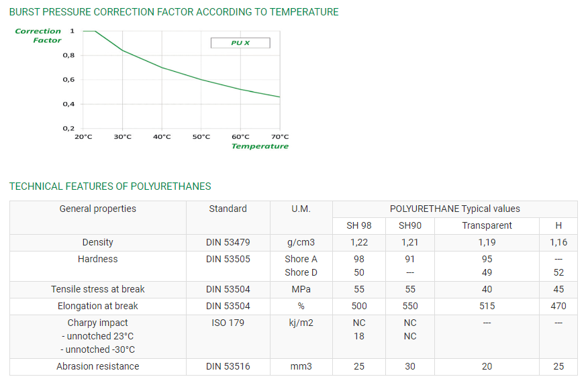Click the PU X legend box
The image size is (588, 385).
point(240,43)
